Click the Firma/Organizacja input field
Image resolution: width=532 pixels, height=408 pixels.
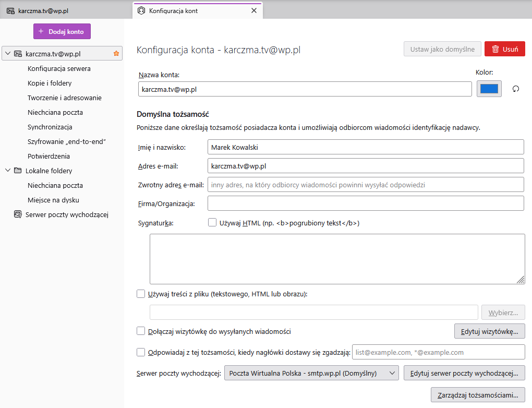point(366,203)
